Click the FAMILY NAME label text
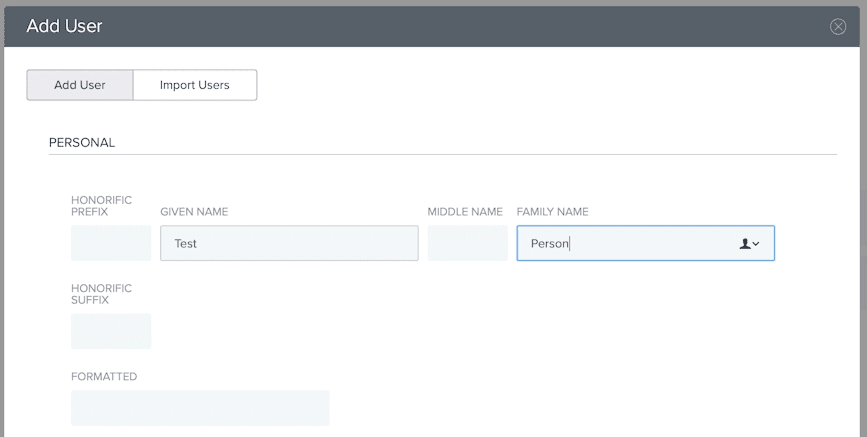Viewport: 867px width, 437px height. pyautogui.click(x=552, y=212)
